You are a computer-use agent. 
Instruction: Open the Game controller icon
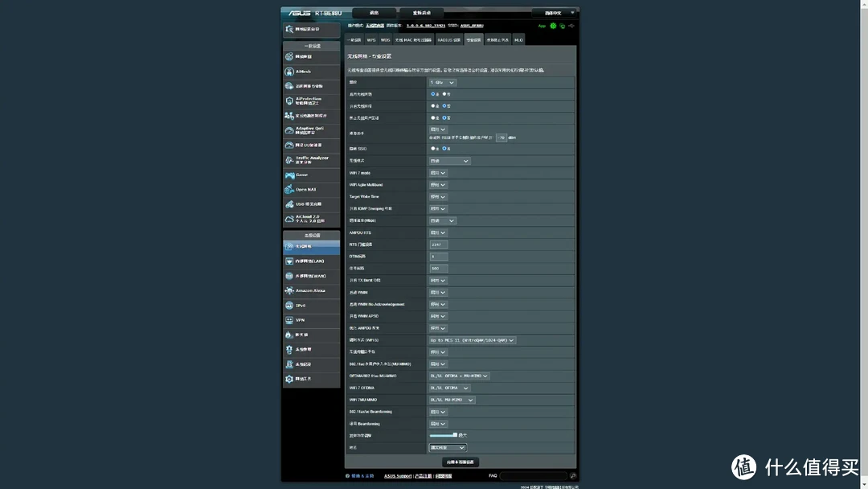(289, 175)
